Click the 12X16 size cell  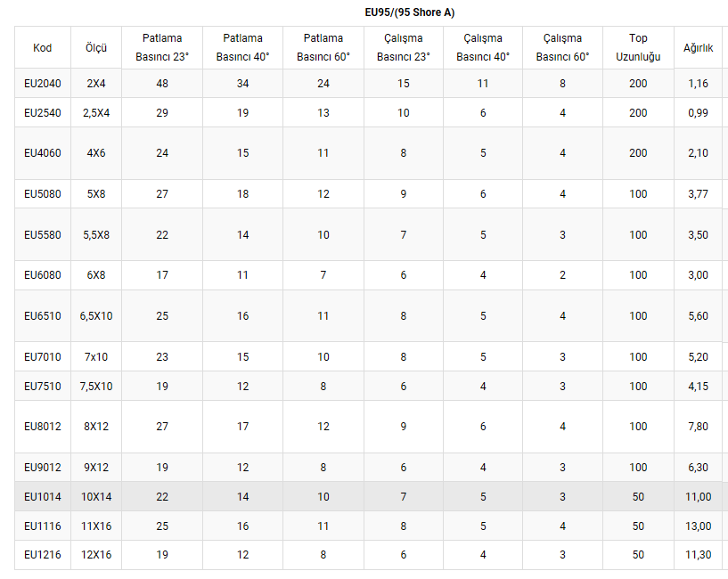click(96, 555)
